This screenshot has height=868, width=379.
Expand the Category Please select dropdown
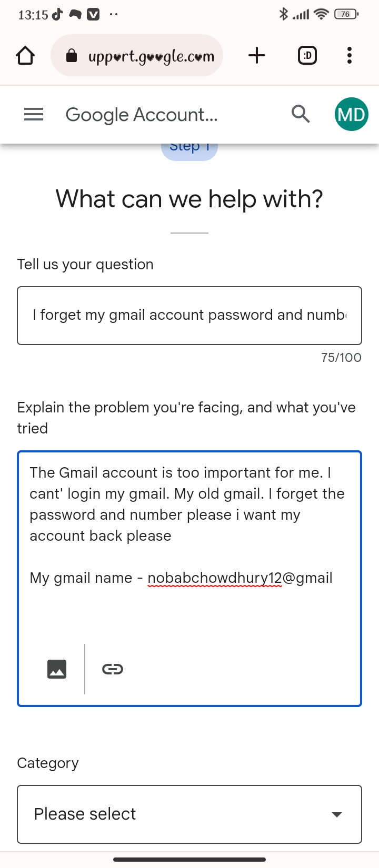(x=189, y=814)
